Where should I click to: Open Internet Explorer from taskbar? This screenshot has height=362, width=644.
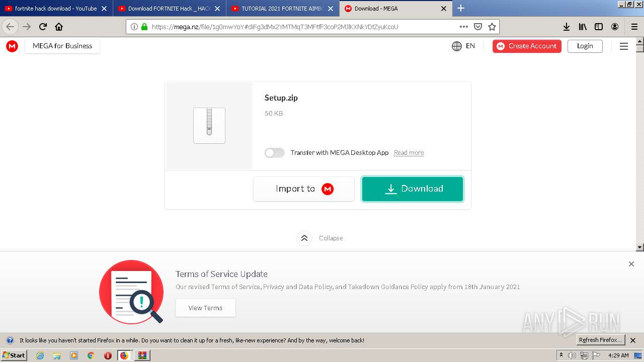coord(40,355)
